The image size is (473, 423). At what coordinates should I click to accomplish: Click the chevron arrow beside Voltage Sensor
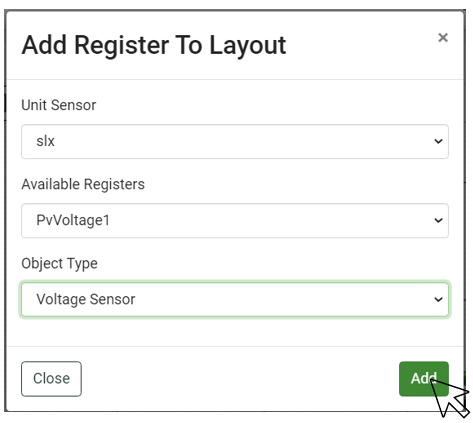(x=438, y=299)
